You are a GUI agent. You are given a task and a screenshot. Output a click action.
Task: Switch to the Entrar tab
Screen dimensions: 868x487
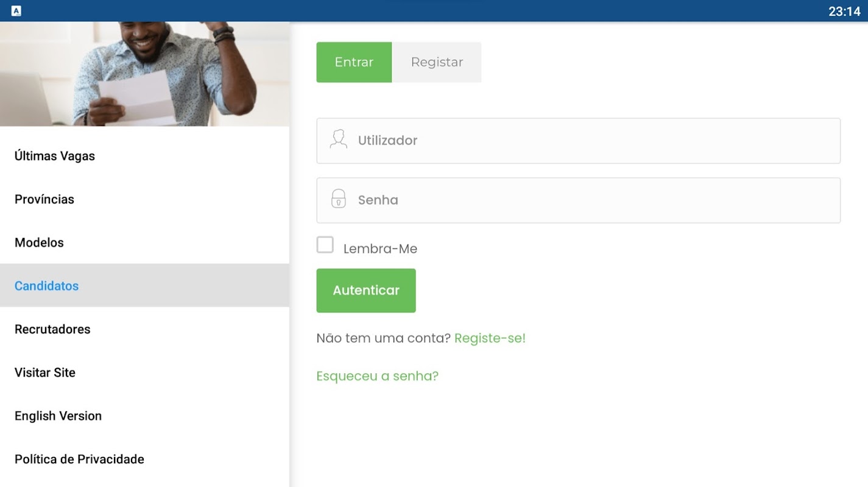354,62
